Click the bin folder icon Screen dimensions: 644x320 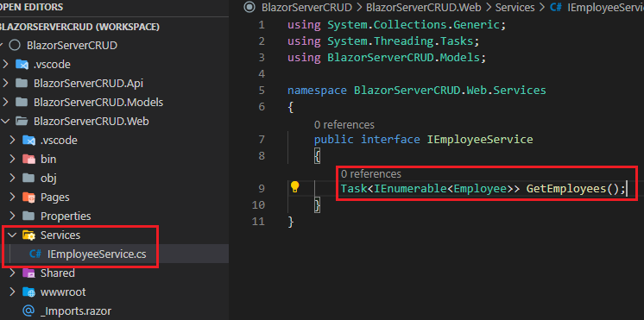(x=28, y=160)
